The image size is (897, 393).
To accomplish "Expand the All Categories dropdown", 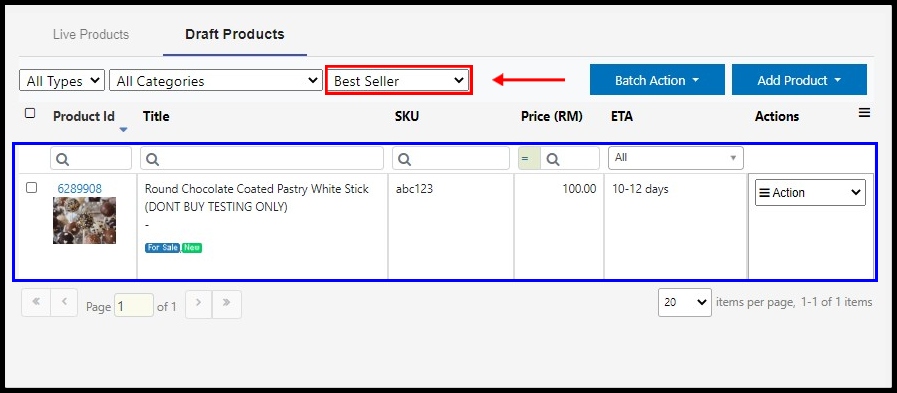I will [216, 81].
